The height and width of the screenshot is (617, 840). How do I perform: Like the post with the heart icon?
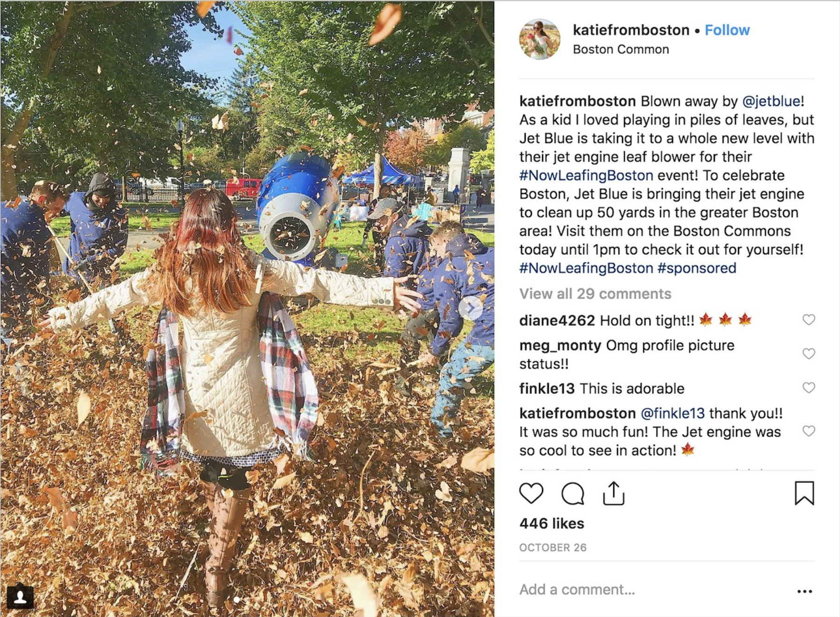pyautogui.click(x=531, y=494)
